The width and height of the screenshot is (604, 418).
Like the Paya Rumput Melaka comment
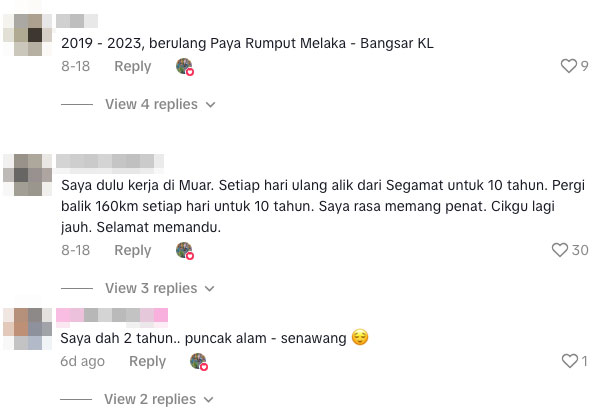(569, 66)
